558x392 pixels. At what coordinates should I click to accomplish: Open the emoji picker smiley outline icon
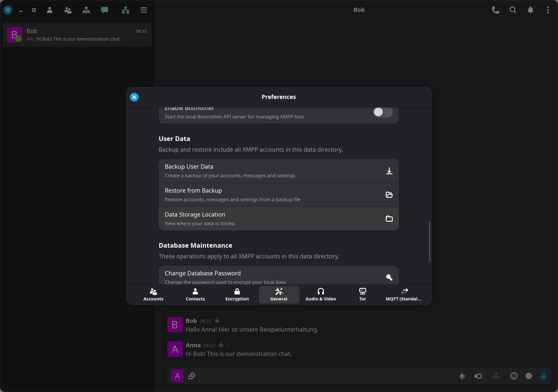(514, 376)
